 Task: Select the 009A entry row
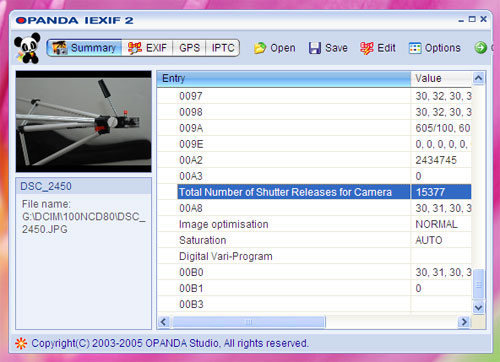(314, 128)
